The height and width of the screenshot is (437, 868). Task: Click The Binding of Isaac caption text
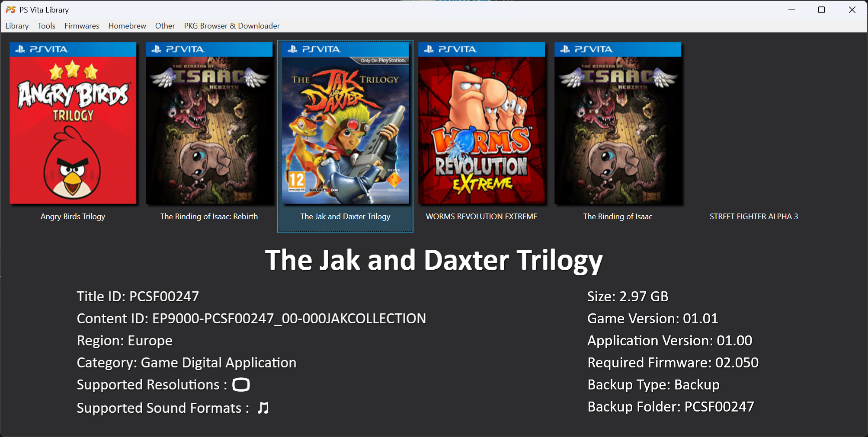(618, 217)
